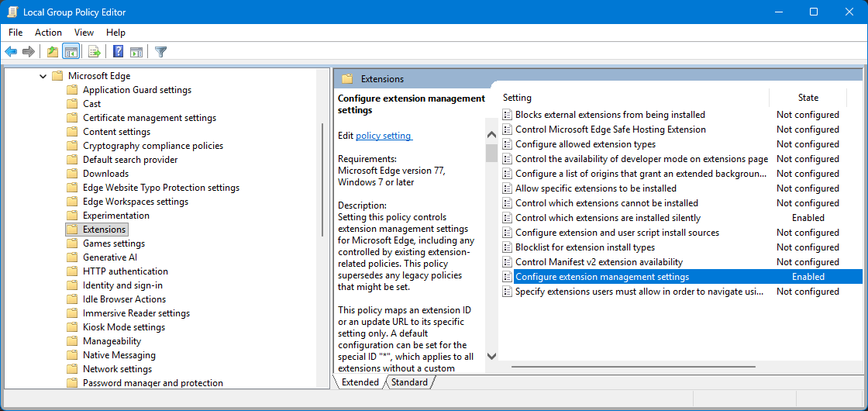Select Application Guard settings folder
Screen dimensions: 868x411
[x=137, y=90]
